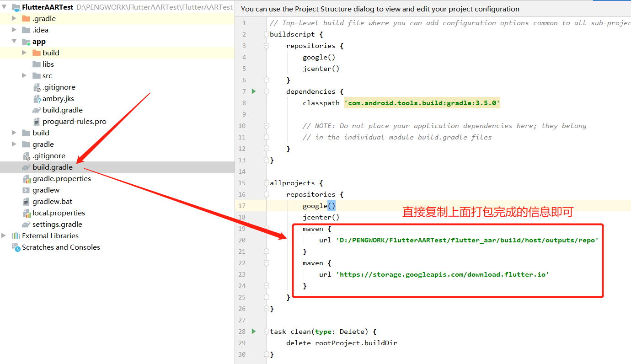Click the FlutterAARTest project root icon
Screen dimensions: 631x364
pyautogui.click(x=16, y=7)
